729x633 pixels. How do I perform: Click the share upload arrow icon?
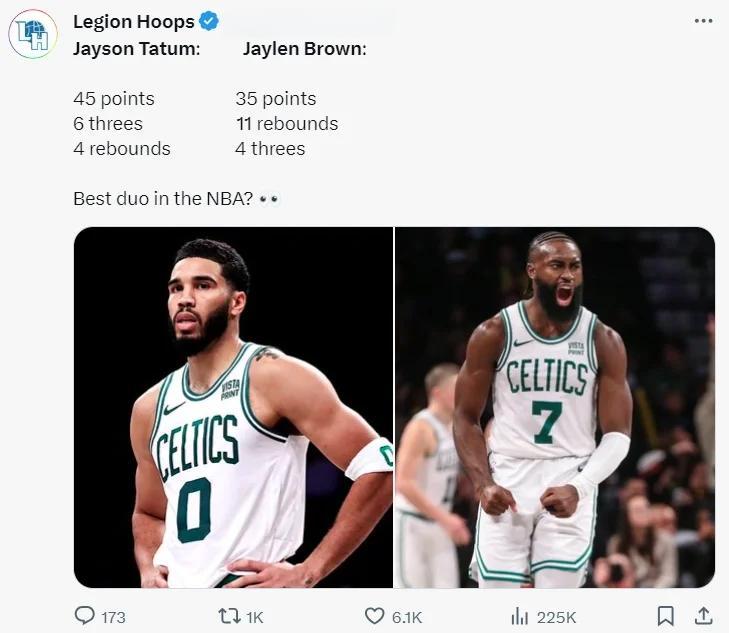click(703, 616)
